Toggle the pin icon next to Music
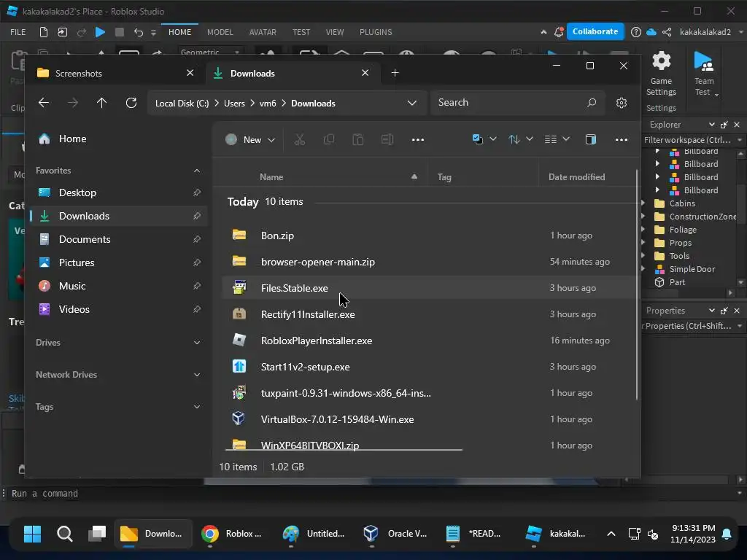 pyautogui.click(x=196, y=286)
